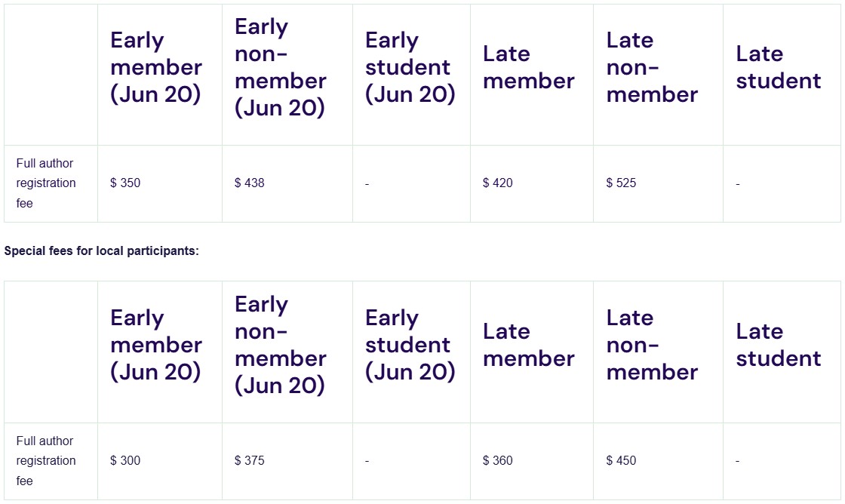This screenshot has width=845, height=504.
Task: Select the local $ 450 late non-member fee
Action: click(622, 461)
